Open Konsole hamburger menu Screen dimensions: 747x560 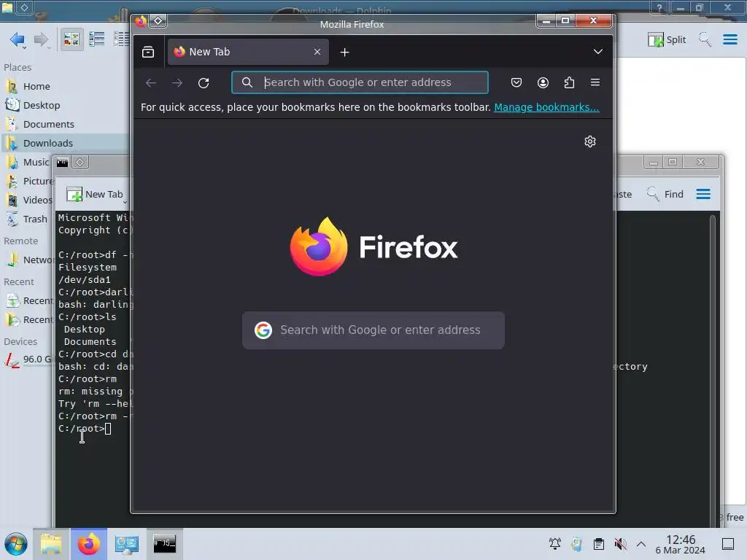704,194
